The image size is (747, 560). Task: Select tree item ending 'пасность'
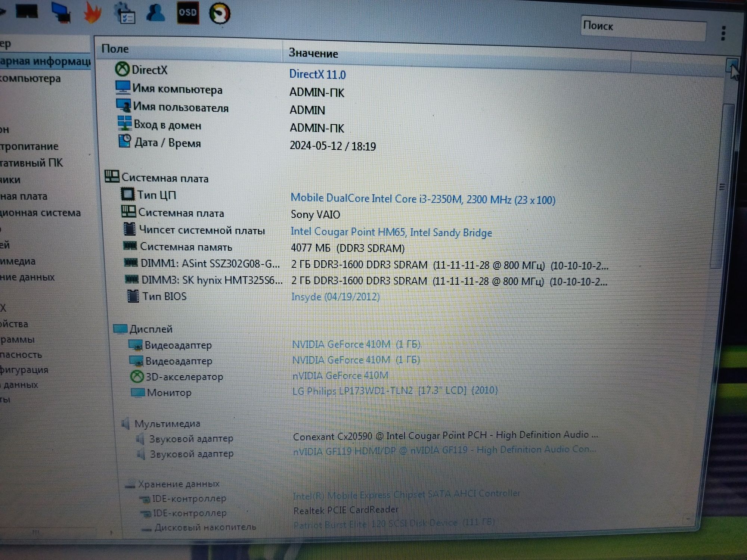pos(21,355)
